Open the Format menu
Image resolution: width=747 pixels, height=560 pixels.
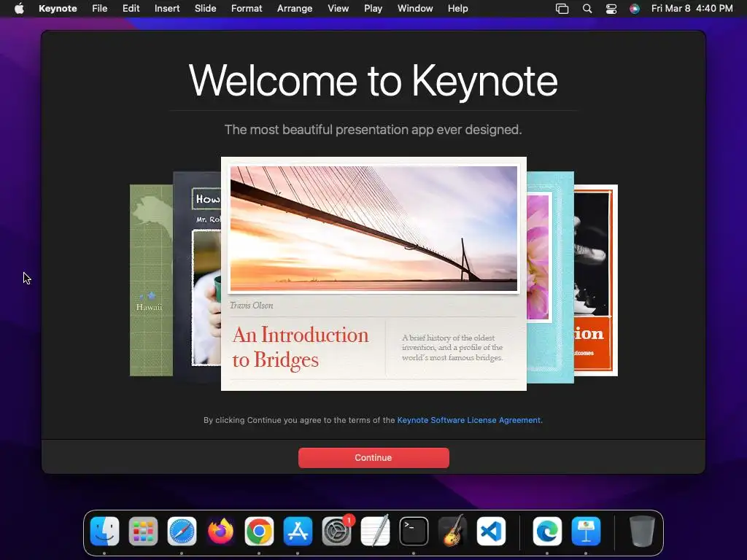tap(247, 9)
